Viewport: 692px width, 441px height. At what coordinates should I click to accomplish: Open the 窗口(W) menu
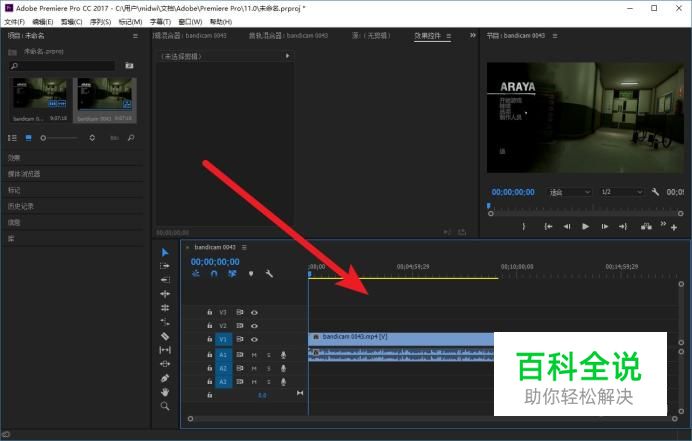tap(190, 22)
